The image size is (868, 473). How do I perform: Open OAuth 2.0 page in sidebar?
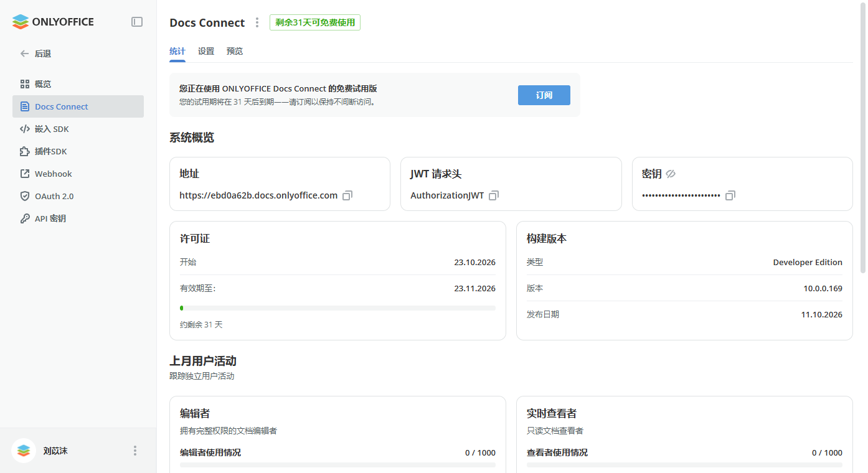pyautogui.click(x=78, y=196)
